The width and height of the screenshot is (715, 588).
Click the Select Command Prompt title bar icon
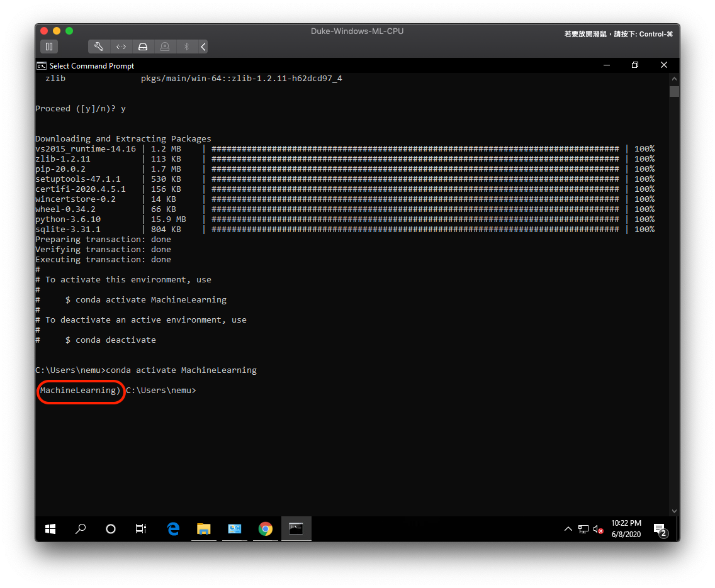(42, 65)
